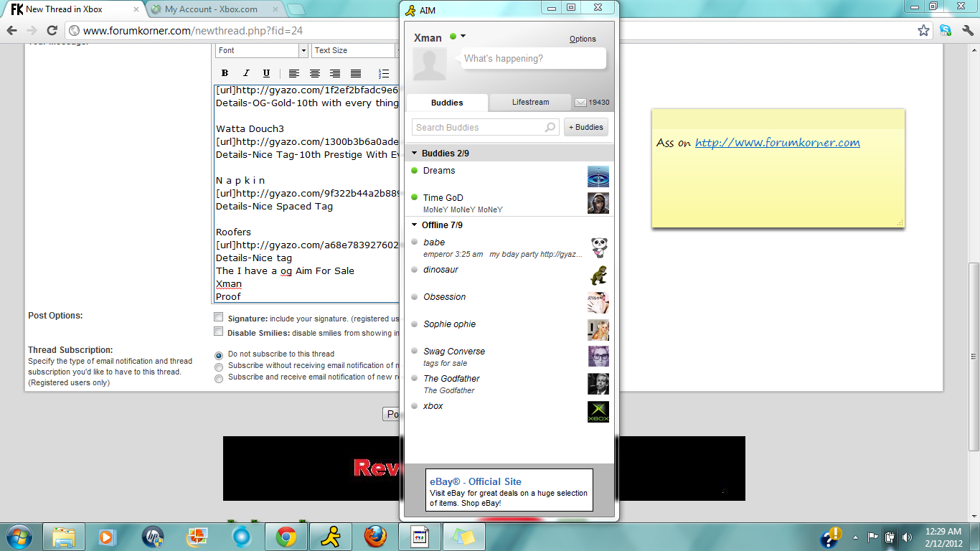Click the Sticky Notes taskbar icon
Image resolution: width=980 pixels, height=551 pixels.
tap(464, 537)
